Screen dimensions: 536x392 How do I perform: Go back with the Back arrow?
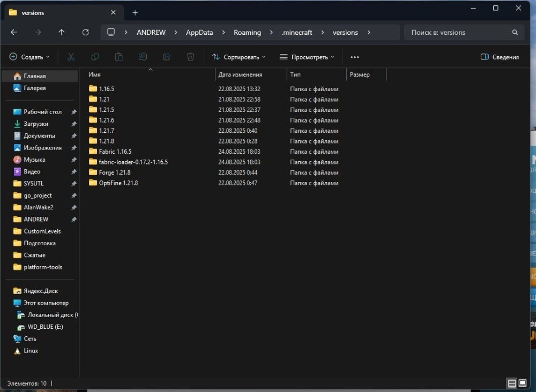tap(14, 33)
